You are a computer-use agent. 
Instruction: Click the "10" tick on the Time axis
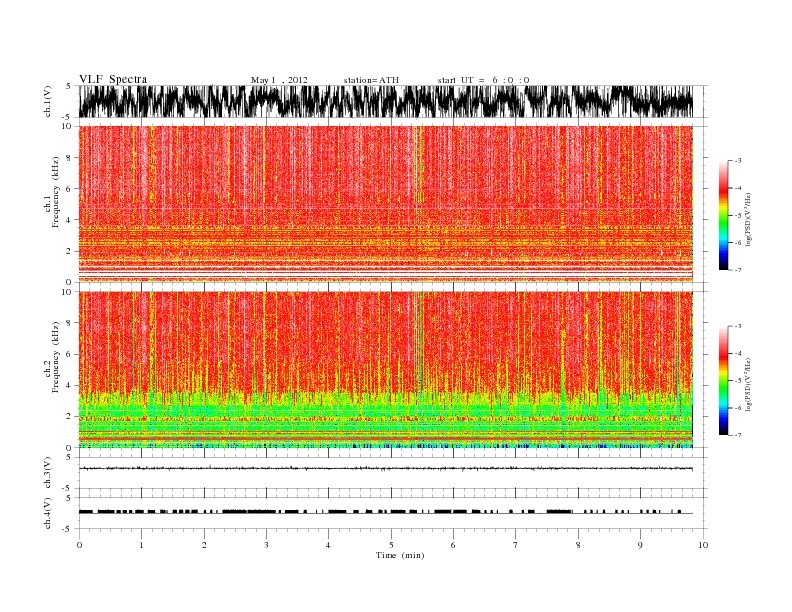coord(703,545)
